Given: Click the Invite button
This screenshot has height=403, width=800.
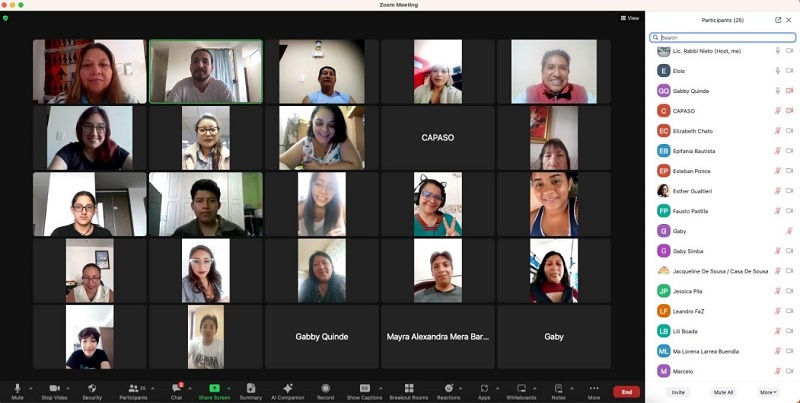Looking at the screenshot, I should [x=679, y=392].
